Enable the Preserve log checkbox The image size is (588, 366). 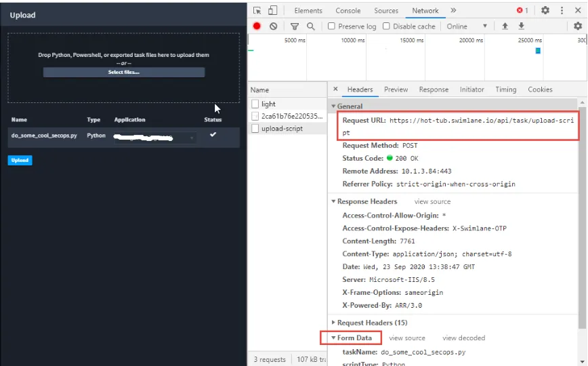(x=331, y=26)
